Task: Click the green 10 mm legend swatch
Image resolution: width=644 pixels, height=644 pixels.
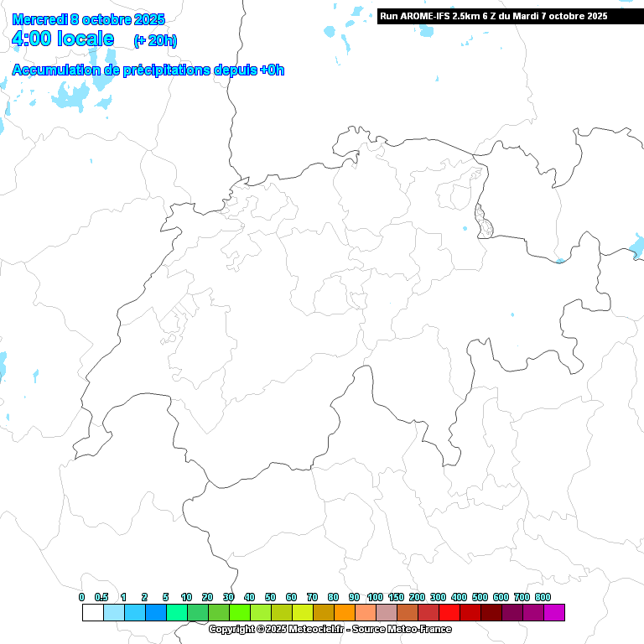Action: coord(198,613)
